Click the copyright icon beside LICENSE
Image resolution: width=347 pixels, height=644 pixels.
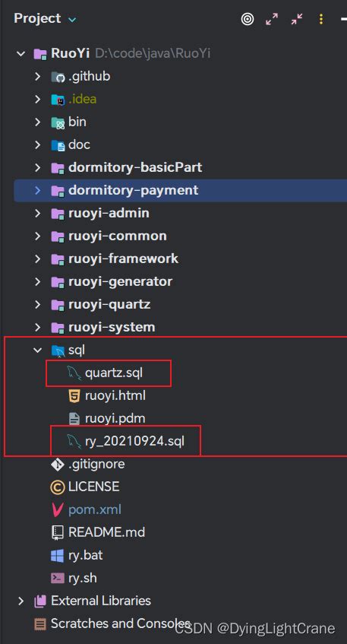pyautogui.click(x=58, y=487)
